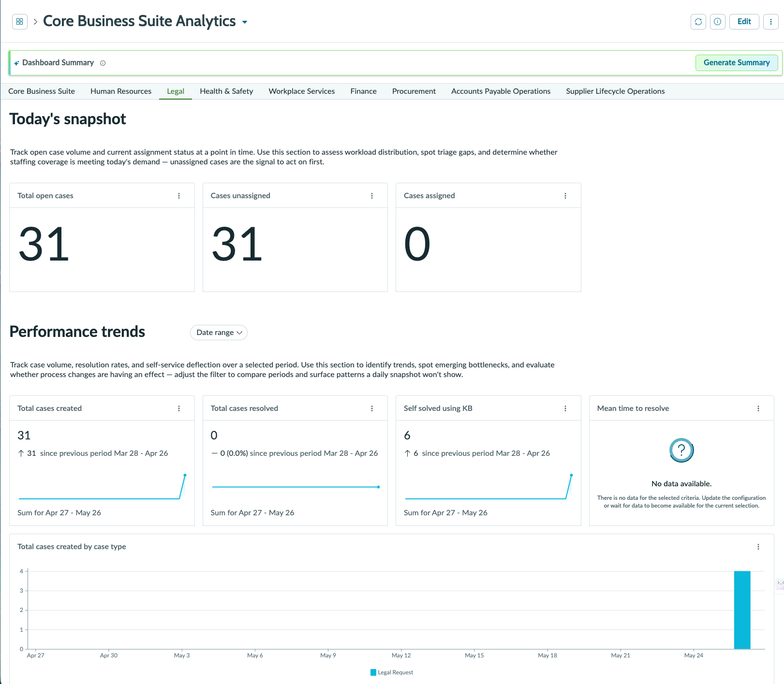Switch to the Core Business Suite tab
The image size is (784, 684).
[x=42, y=91]
